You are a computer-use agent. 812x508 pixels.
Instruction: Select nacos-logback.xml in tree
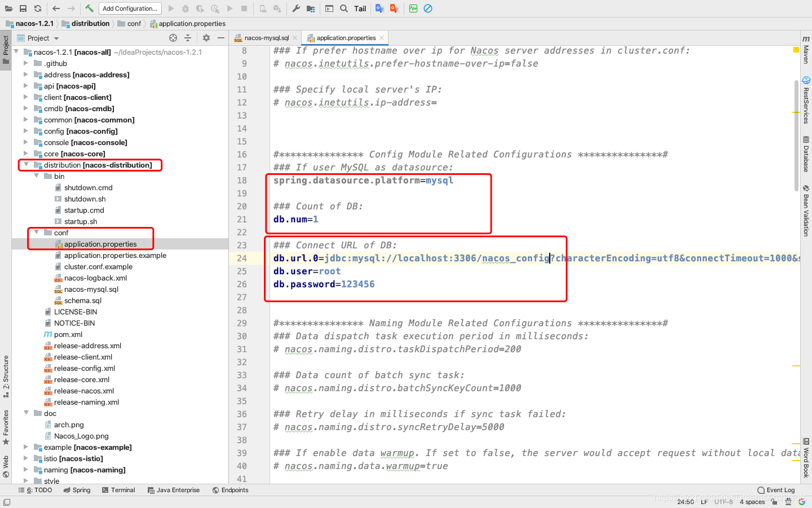pyautogui.click(x=95, y=278)
